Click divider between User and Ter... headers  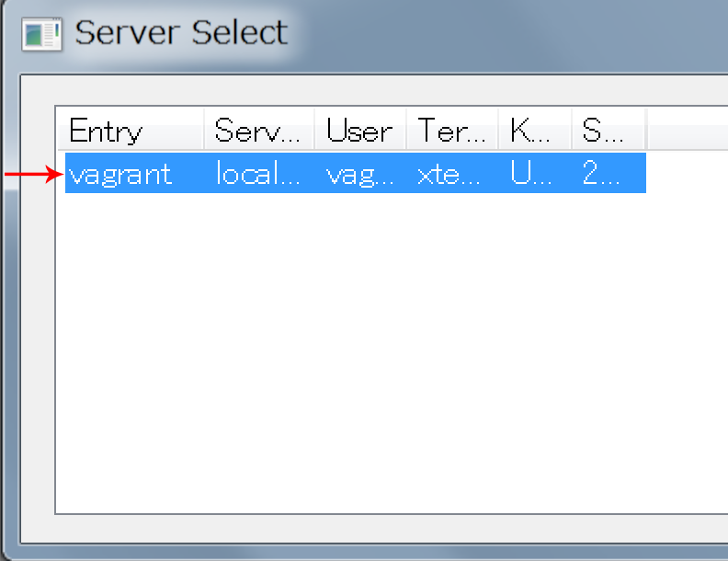pos(407,131)
